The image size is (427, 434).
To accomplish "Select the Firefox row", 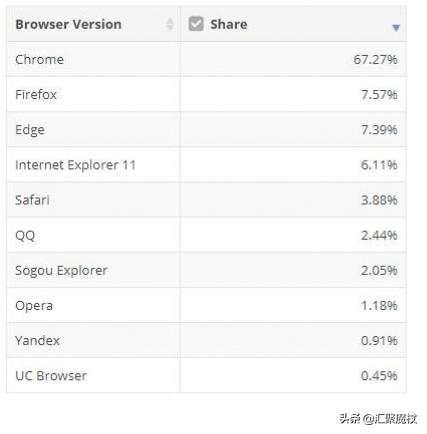I will click(x=206, y=94).
